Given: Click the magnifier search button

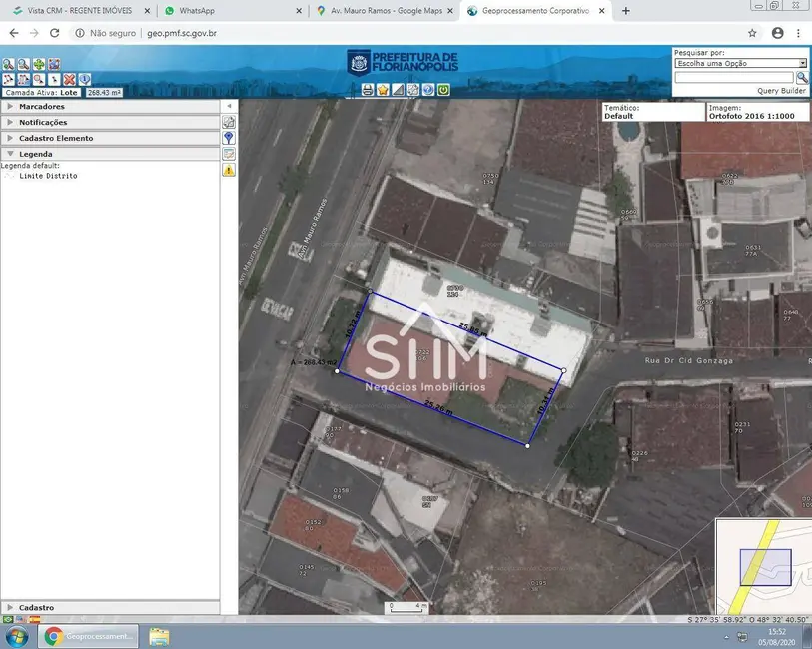Looking at the screenshot, I should (x=801, y=77).
